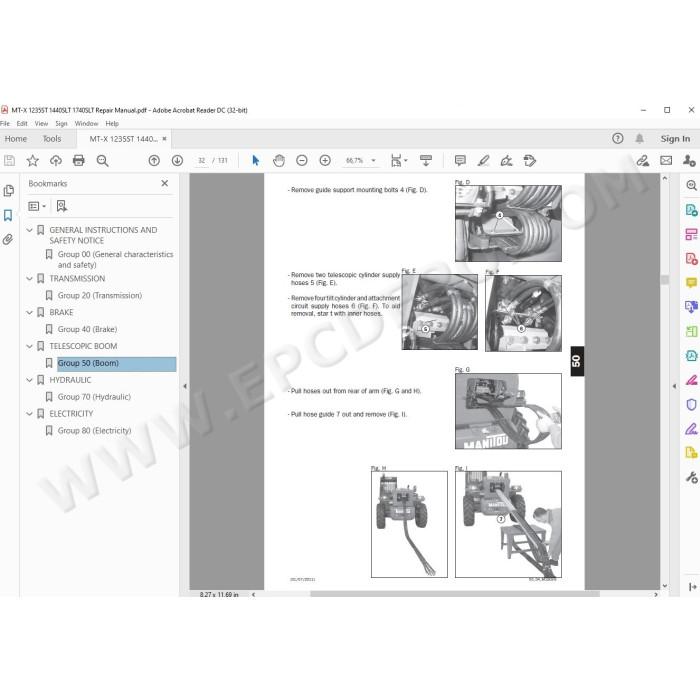Viewport: 700px width, 700px height.
Task: Open More Tools wrench in right pane
Action: (691, 477)
